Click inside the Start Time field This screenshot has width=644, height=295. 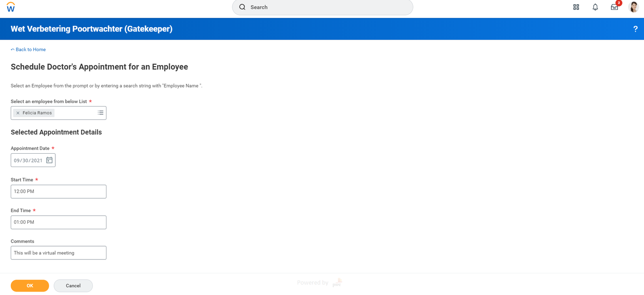[58, 191]
